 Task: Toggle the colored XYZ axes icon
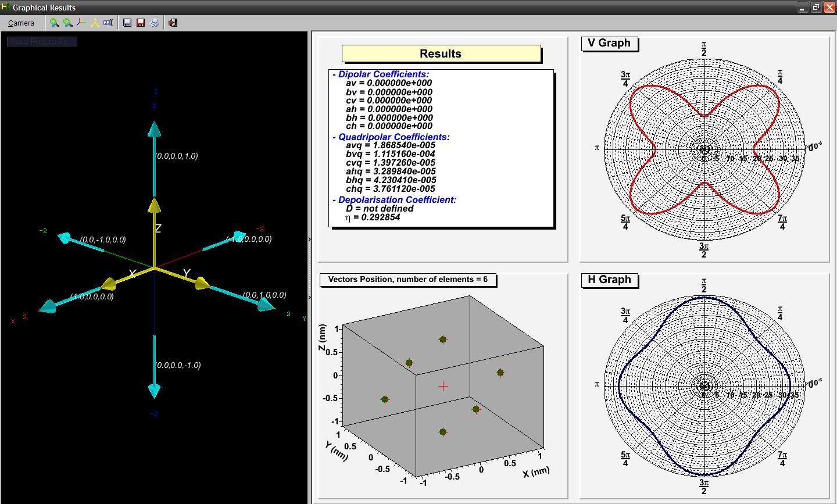pyautogui.click(x=81, y=23)
